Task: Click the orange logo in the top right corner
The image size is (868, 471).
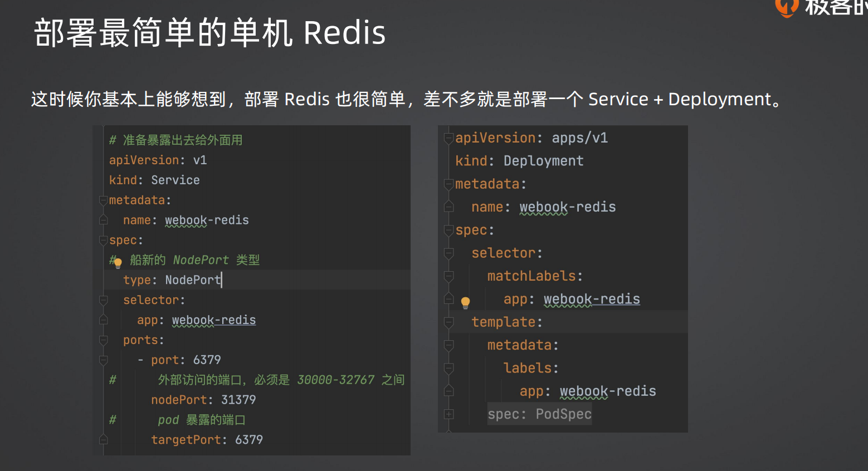Action: click(787, 7)
